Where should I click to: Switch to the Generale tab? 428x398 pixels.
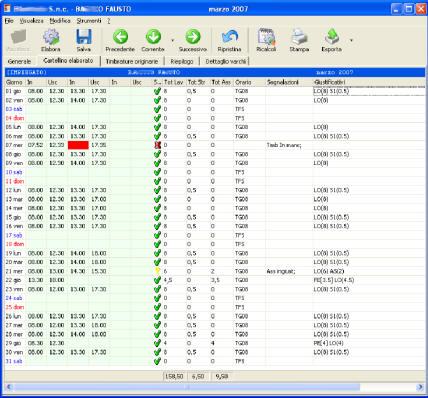(19, 61)
